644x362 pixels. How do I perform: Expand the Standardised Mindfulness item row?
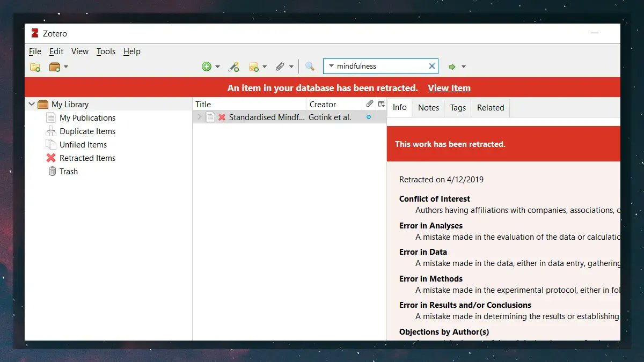199,117
